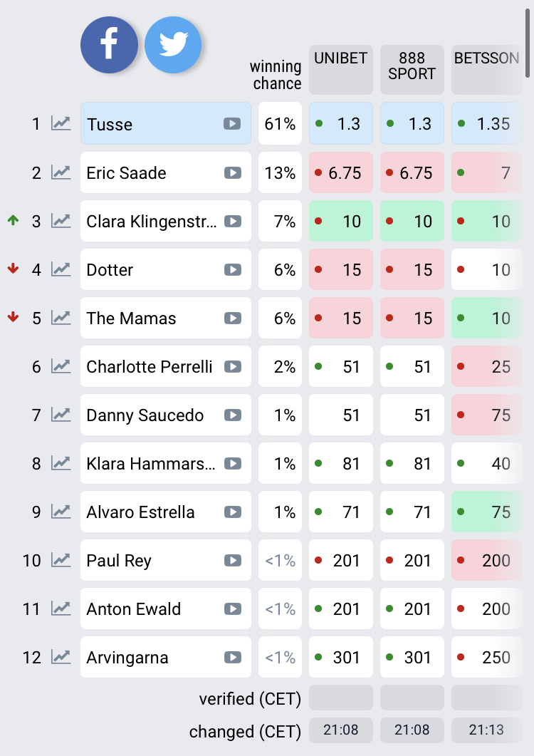Play the video for Alvaro Estrella
Screen dimensions: 534x756
(232, 512)
